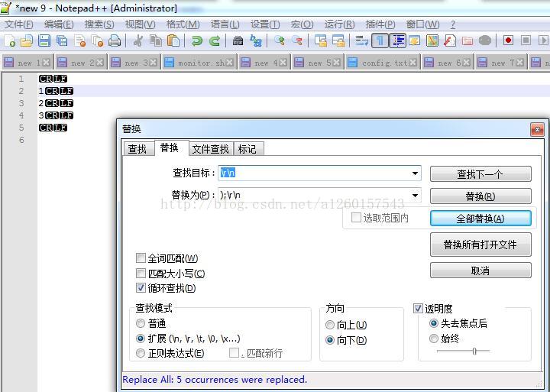Switch to the config.txt file tab
This screenshot has width=550, height=392.
pyautogui.click(x=383, y=63)
